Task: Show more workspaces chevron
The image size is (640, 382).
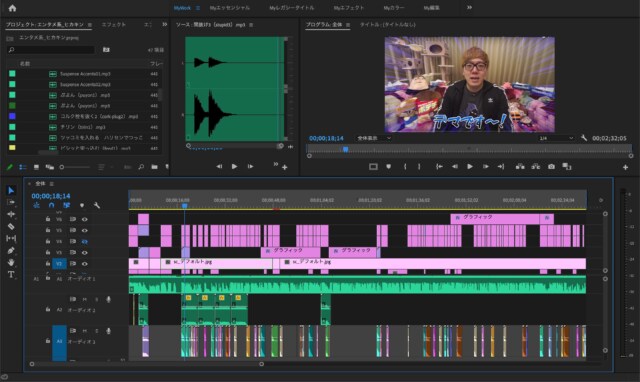Action: pos(469,7)
